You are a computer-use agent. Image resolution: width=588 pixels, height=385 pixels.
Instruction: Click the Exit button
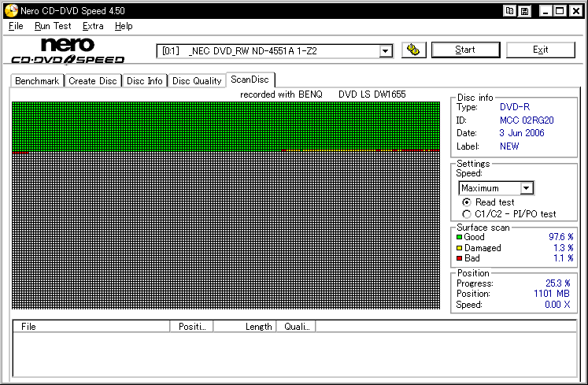[540, 50]
